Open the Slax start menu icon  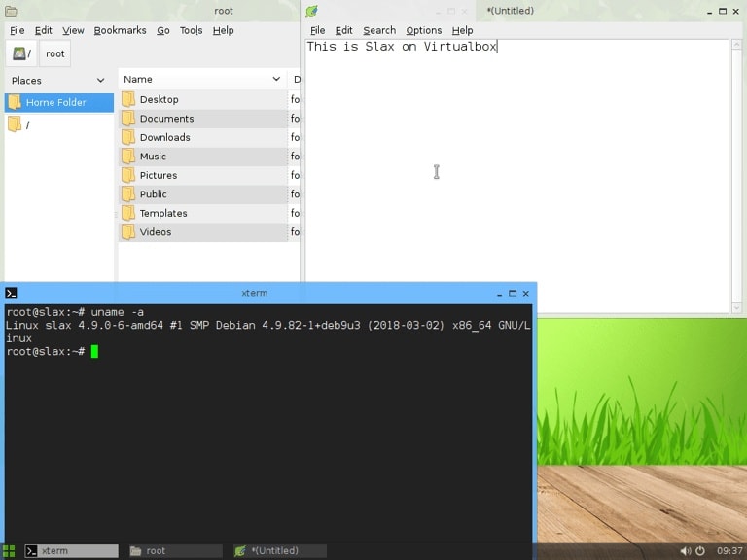click(x=9, y=551)
